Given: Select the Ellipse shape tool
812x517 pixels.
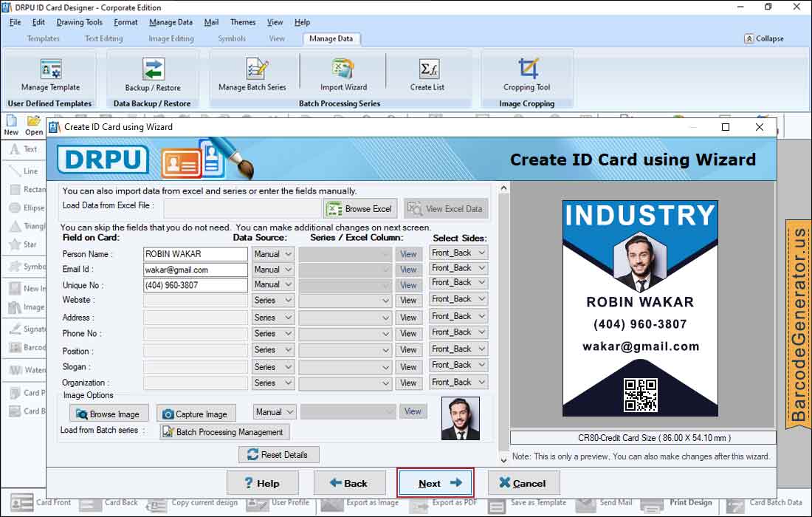Looking at the screenshot, I should coord(27,208).
